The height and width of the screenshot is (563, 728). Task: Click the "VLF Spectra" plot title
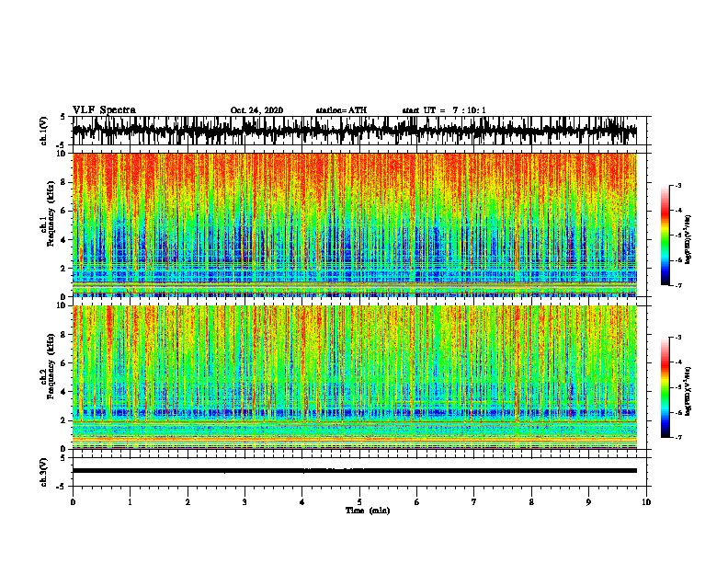[104, 110]
